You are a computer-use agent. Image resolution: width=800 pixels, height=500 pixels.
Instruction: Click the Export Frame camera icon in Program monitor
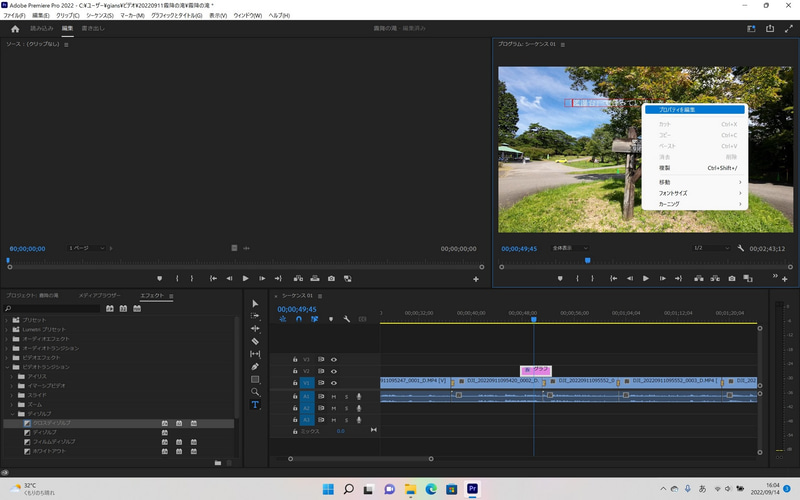tap(732, 278)
